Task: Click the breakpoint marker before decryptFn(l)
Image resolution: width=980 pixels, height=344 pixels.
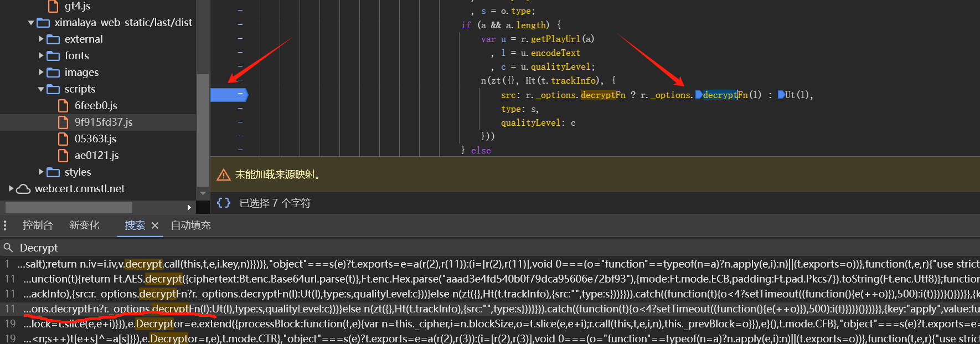Action: coord(699,95)
